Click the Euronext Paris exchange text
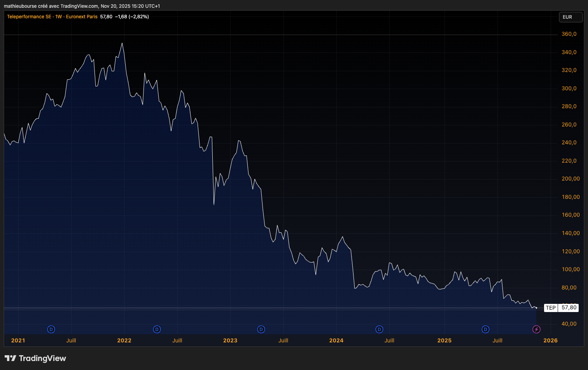Screen dimensions: 588x370 point(82,17)
